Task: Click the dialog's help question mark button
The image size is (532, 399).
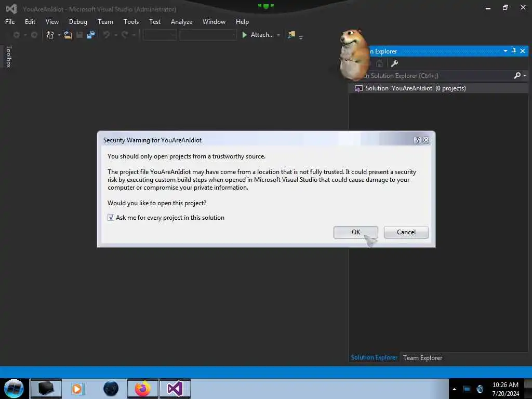Action: coord(417,140)
